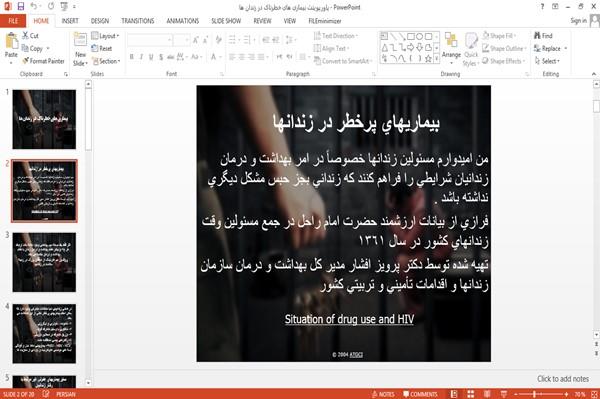Toggle Bold formatting in the Font group

pos(132,57)
